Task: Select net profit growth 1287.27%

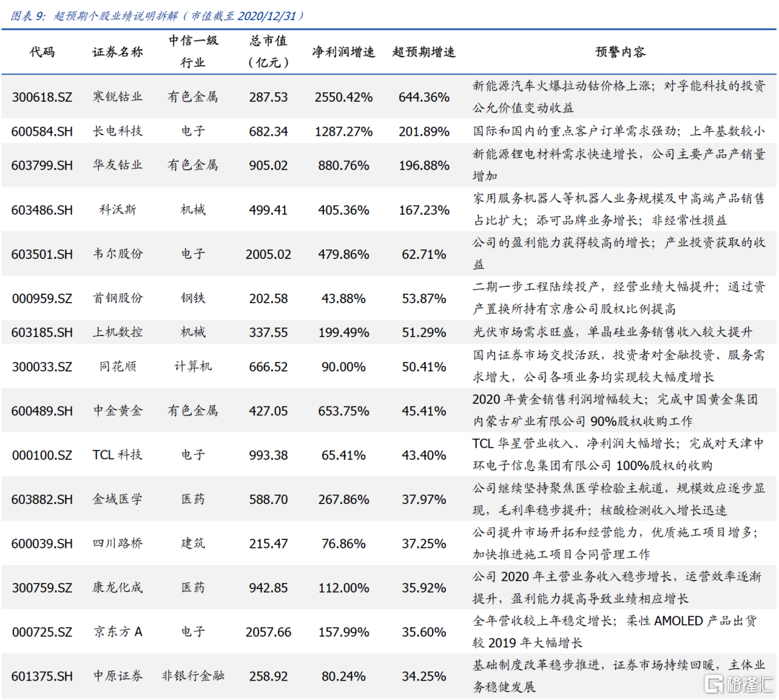Action: pyautogui.click(x=343, y=131)
